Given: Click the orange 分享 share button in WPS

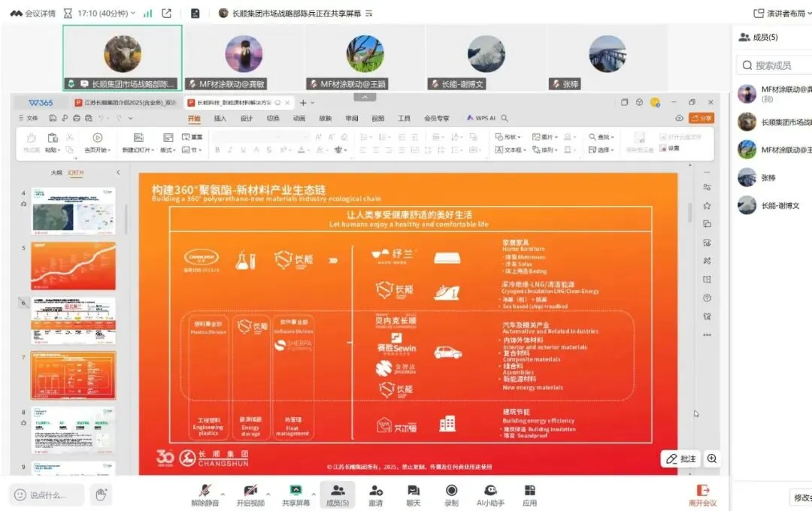Looking at the screenshot, I should pyautogui.click(x=701, y=119).
